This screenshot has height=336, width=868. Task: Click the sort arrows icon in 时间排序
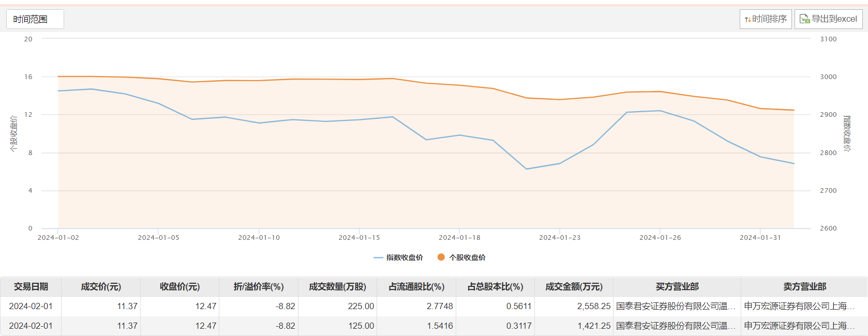[747, 20]
